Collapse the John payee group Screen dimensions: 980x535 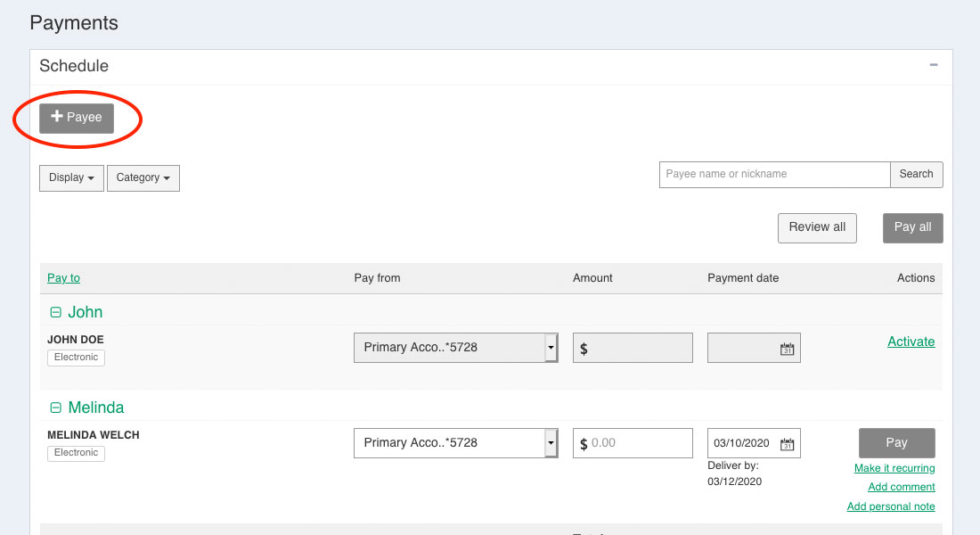pyautogui.click(x=55, y=312)
